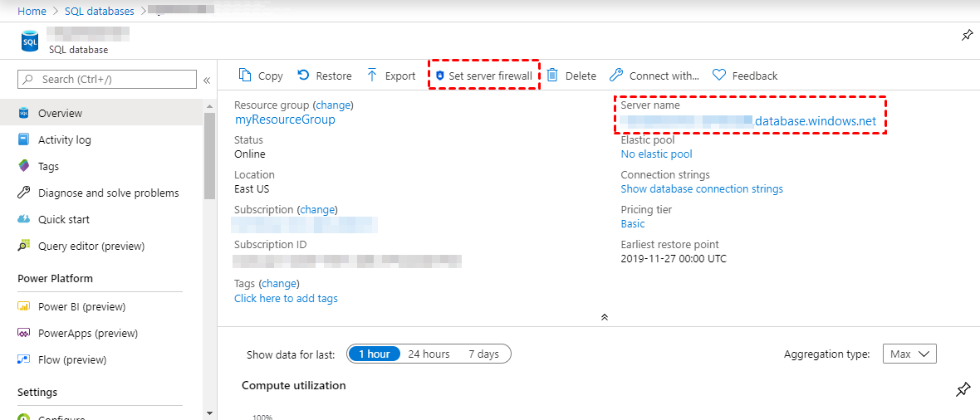Open myResourceGroup link

click(285, 120)
